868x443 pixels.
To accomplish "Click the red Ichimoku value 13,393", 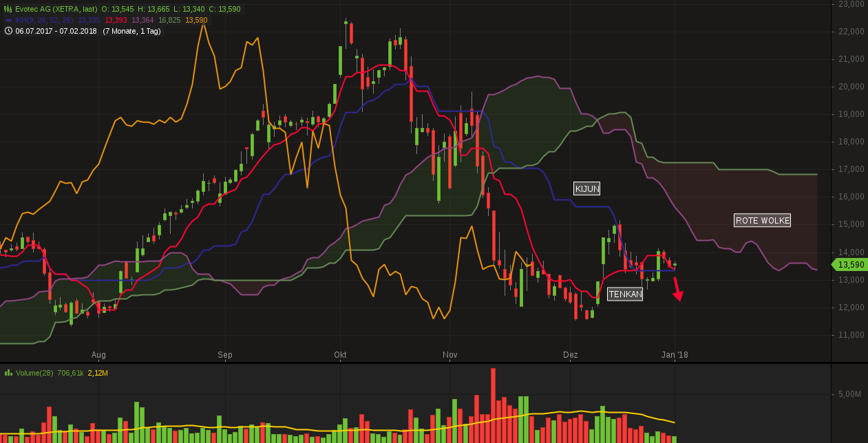I will point(116,20).
